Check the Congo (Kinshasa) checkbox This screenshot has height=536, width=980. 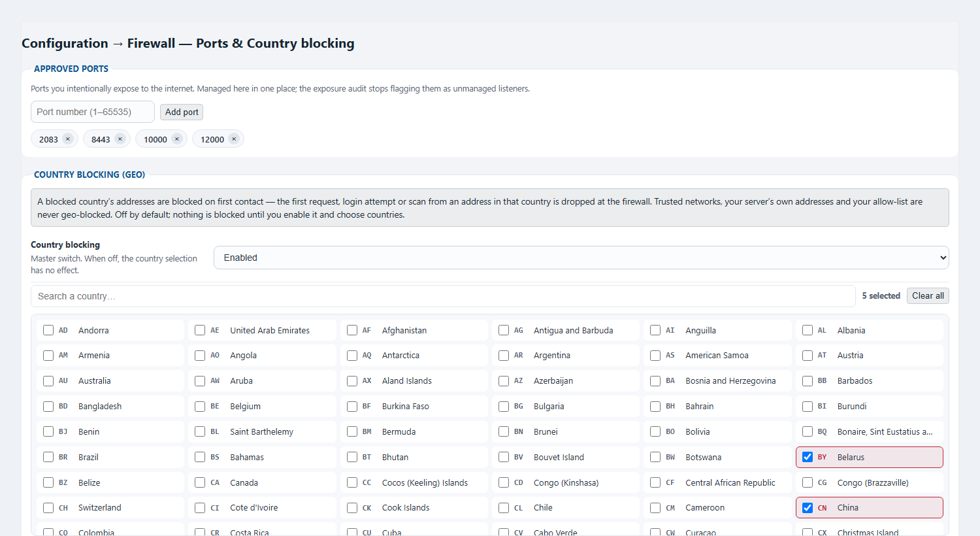tap(504, 482)
